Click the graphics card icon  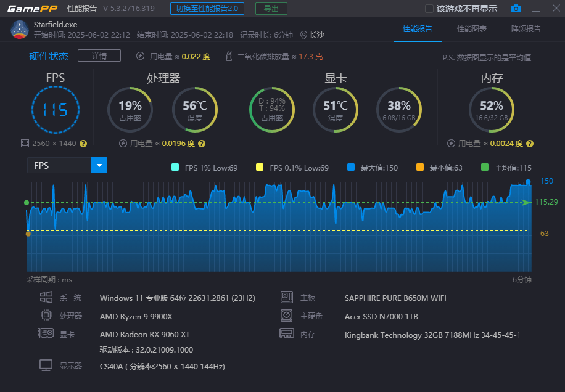coord(46,333)
